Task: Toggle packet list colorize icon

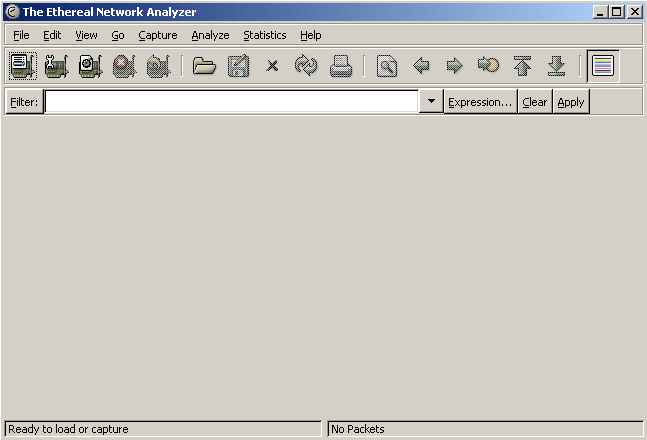Action: 603,66
